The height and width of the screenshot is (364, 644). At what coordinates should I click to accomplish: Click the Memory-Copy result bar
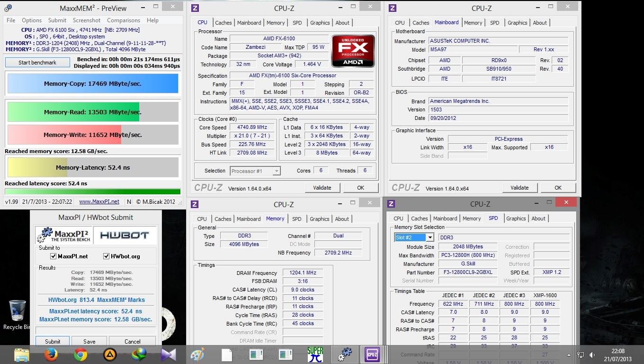click(x=93, y=83)
